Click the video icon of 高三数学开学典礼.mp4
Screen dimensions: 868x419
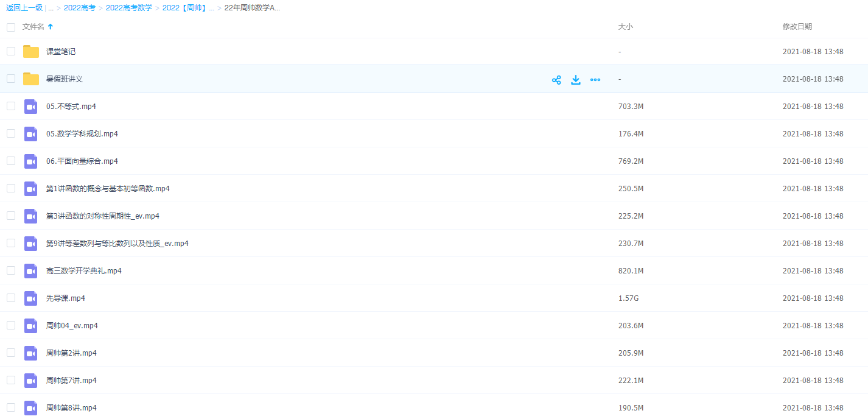[31, 271]
